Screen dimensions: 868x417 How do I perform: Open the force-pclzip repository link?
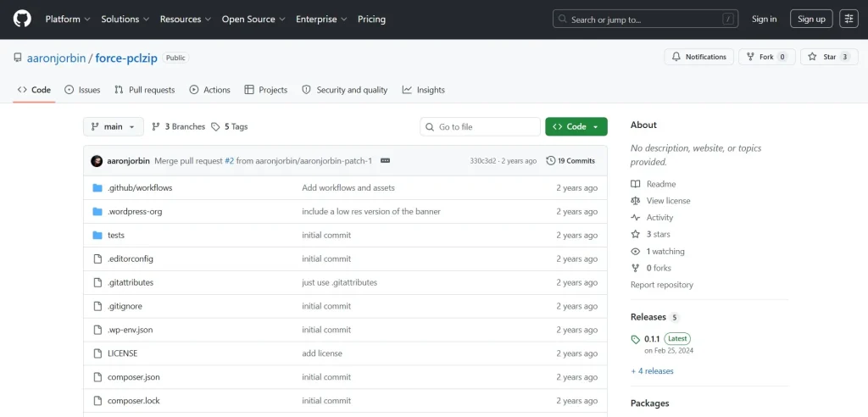coord(127,58)
